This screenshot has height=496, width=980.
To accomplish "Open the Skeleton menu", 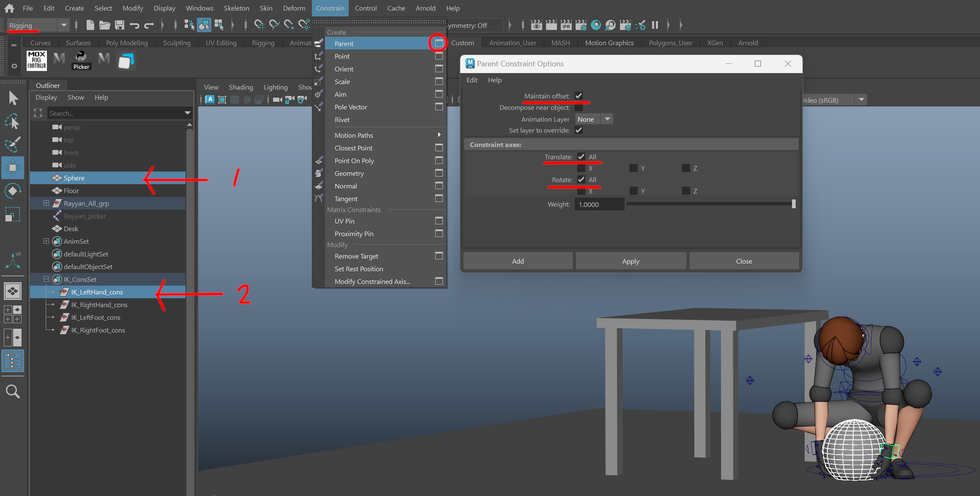I will [x=236, y=8].
